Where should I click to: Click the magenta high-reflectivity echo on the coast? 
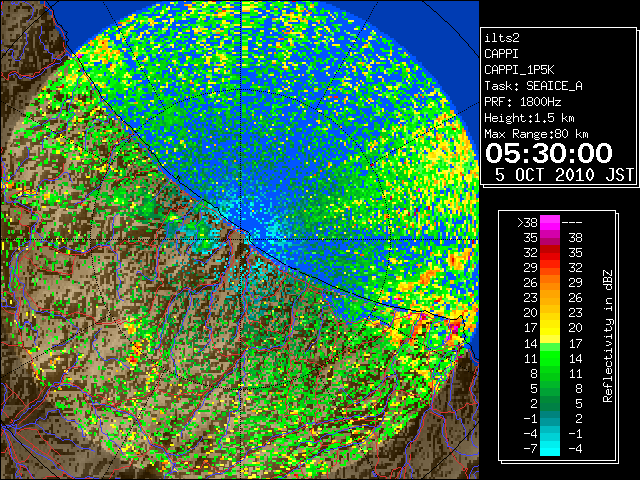[x=454, y=327]
